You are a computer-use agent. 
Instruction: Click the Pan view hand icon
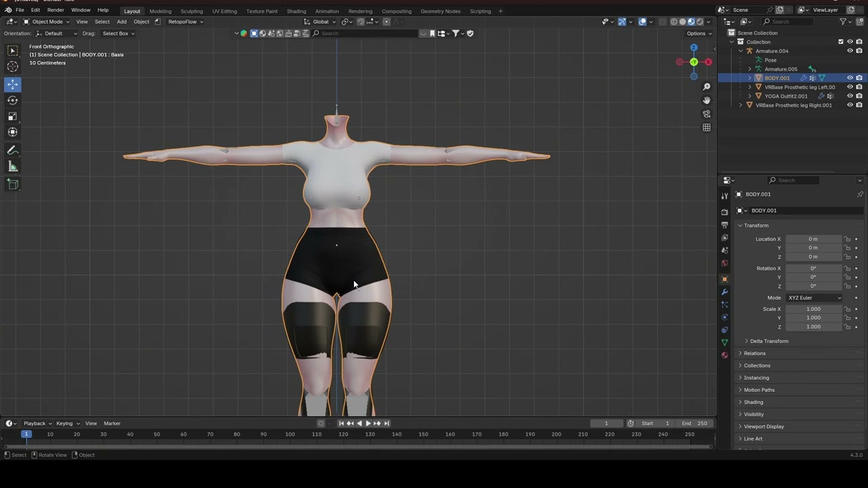click(x=707, y=100)
